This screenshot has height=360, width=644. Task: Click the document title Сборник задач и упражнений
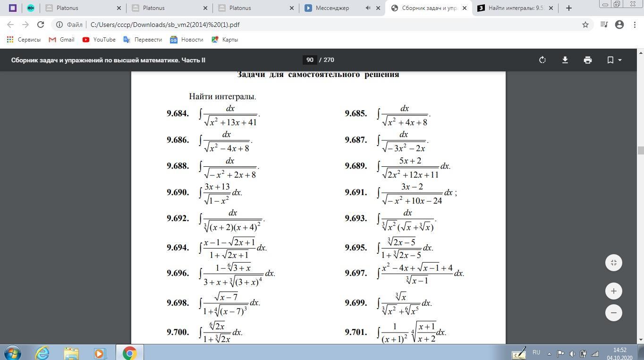point(108,60)
